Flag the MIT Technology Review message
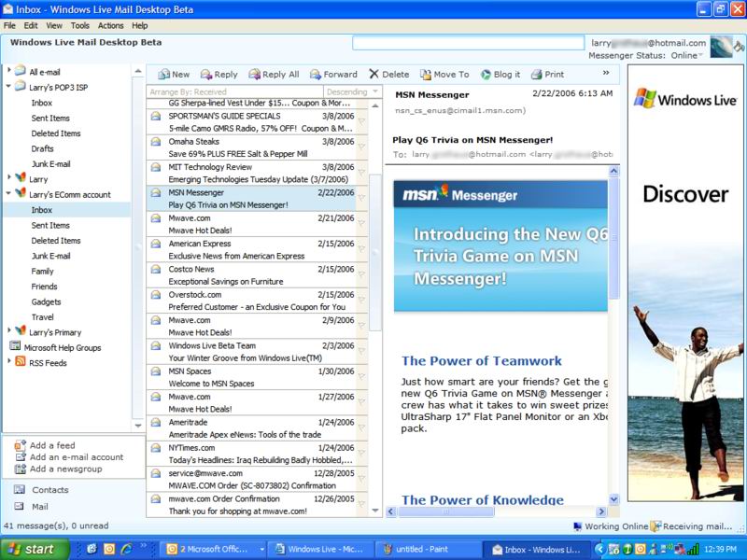The height and width of the screenshot is (560, 747). coord(361,173)
